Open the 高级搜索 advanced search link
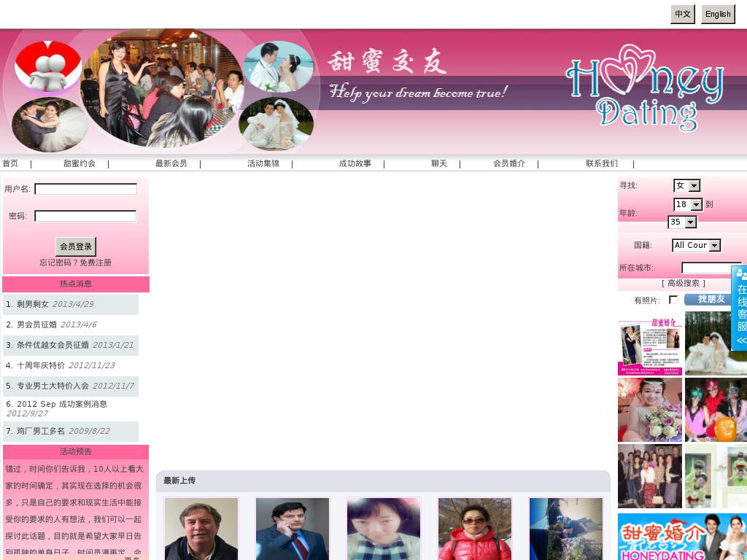The height and width of the screenshot is (560, 747). click(683, 284)
